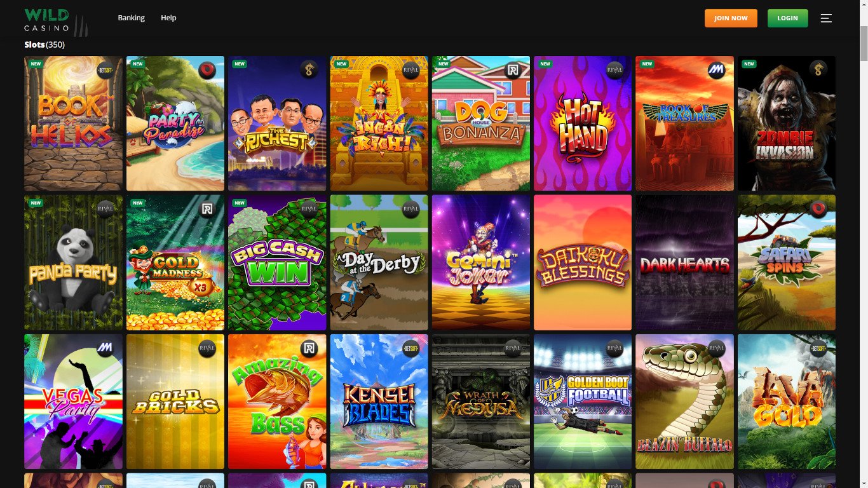
Task: Open the Banking menu
Action: pyautogui.click(x=132, y=18)
